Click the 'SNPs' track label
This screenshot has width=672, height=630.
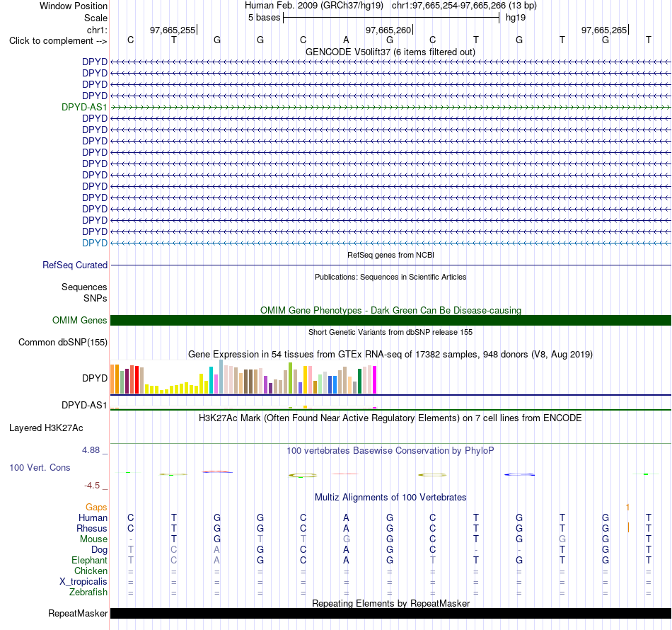click(95, 298)
